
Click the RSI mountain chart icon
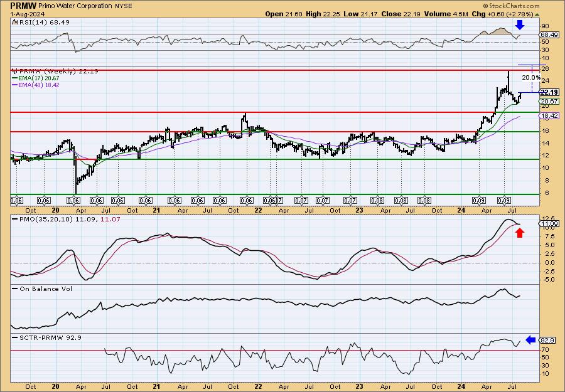click(x=14, y=22)
